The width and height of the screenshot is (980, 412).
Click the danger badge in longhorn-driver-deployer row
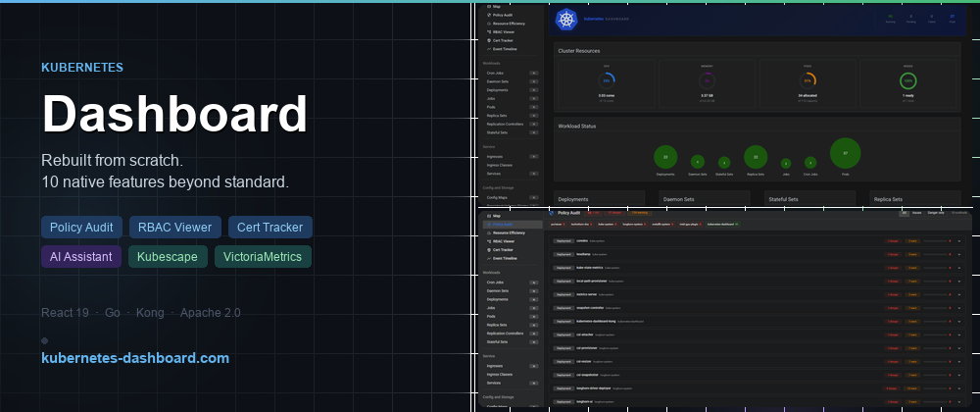(893, 388)
